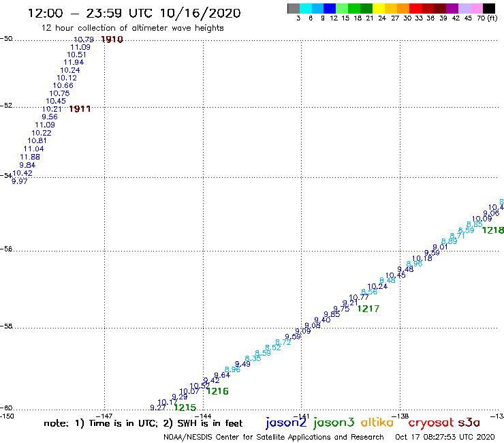Click the 9.85 wave height value
This screenshot has width=504, height=443.
pyautogui.click(x=332, y=314)
